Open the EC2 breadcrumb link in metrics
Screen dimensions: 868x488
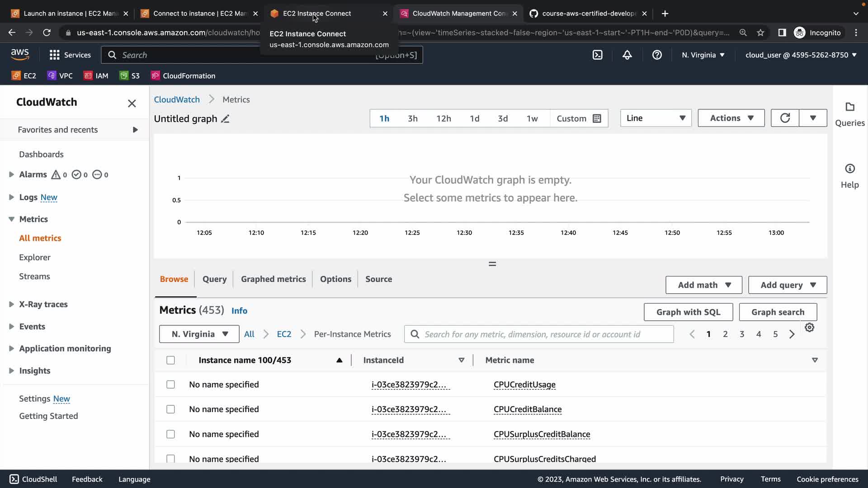point(284,334)
